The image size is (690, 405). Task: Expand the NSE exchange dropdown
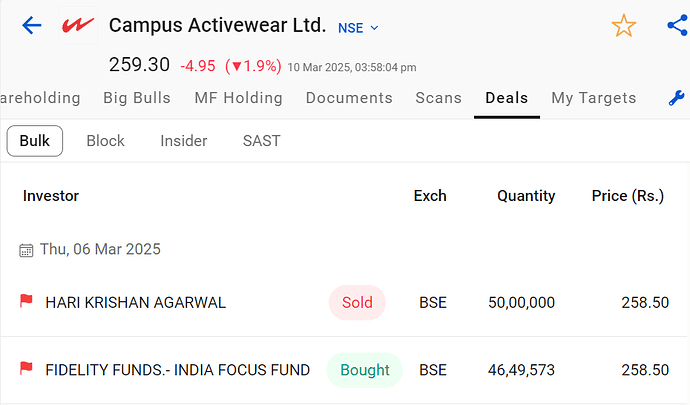pyautogui.click(x=359, y=27)
